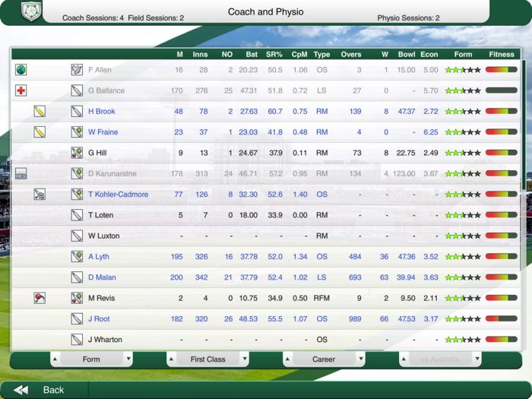Click F Allen's fitness bar
532x399 pixels.
(502, 70)
